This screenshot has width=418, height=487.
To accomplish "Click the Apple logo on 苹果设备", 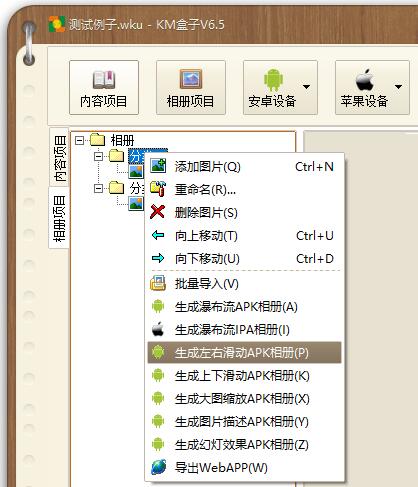I will click(x=364, y=80).
